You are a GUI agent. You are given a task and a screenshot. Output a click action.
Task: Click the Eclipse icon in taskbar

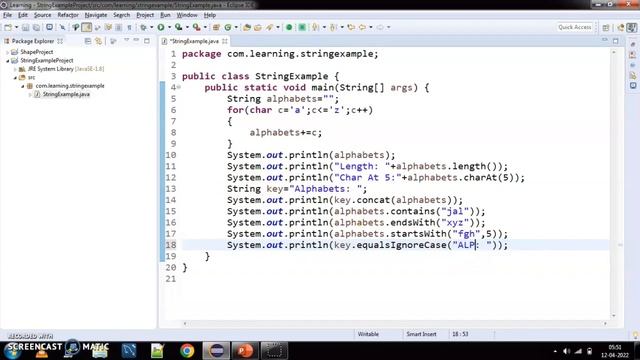coord(216,351)
